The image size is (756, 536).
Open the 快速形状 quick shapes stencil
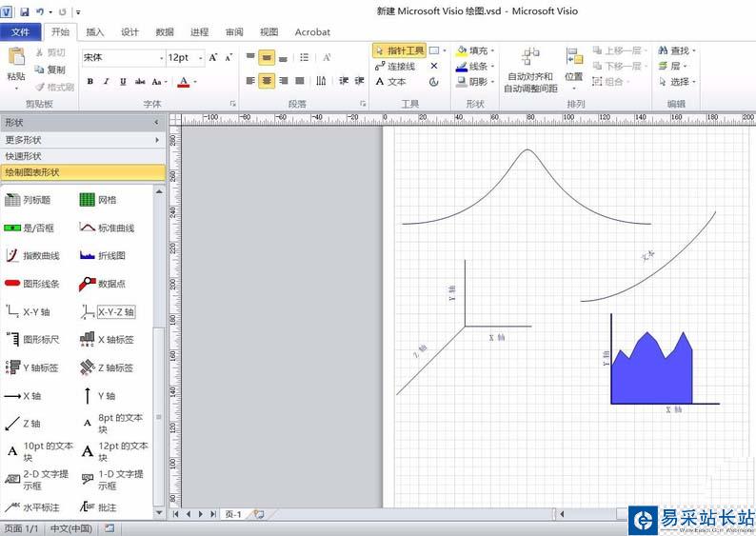pyautogui.click(x=83, y=156)
